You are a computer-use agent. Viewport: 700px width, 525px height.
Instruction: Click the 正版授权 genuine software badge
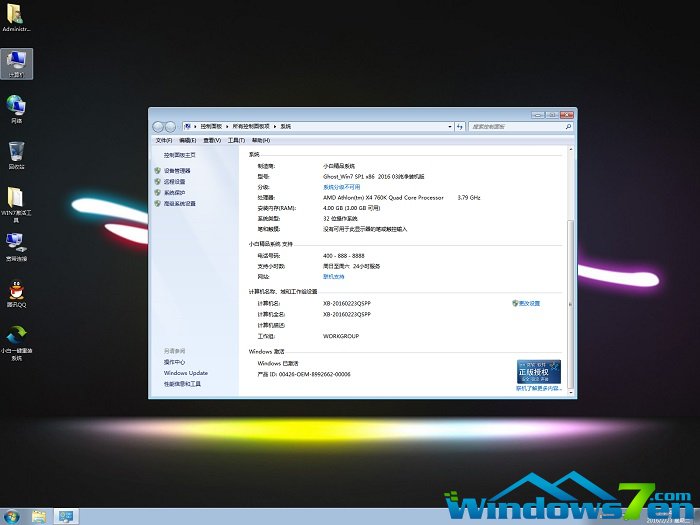pyautogui.click(x=538, y=371)
